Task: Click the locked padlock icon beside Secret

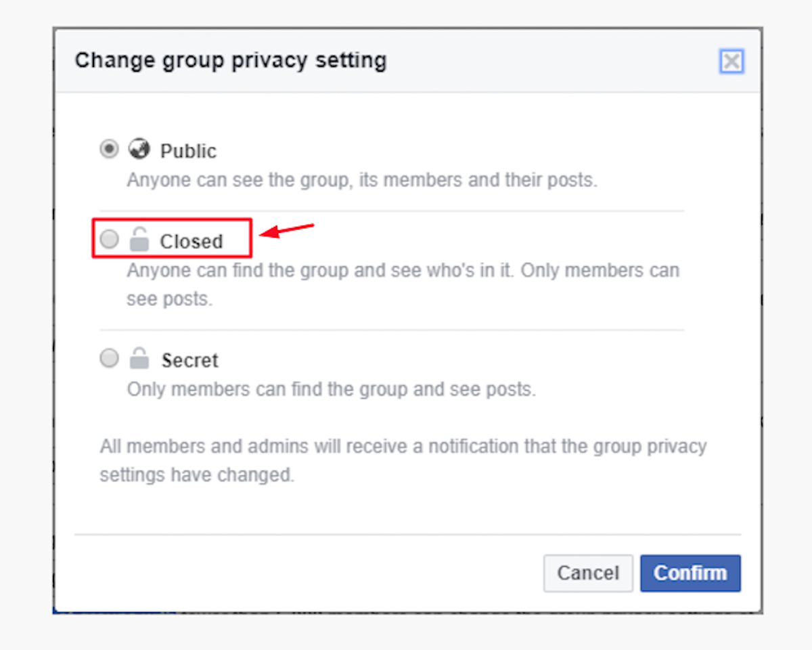Action: 140,358
